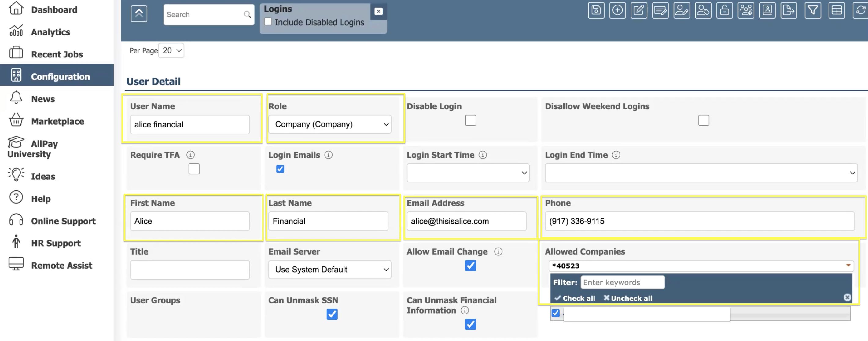Click the Allowed Companies filter keywords field

622,282
